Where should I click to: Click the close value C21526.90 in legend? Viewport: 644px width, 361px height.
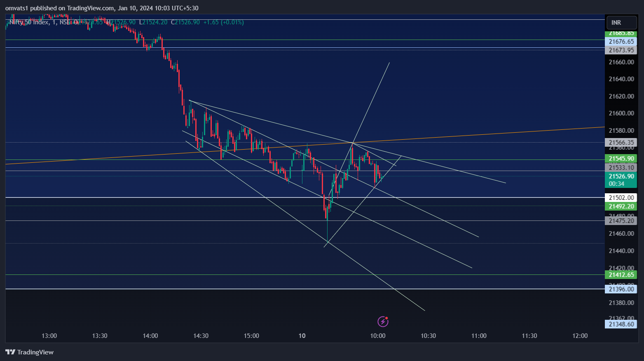(185, 22)
